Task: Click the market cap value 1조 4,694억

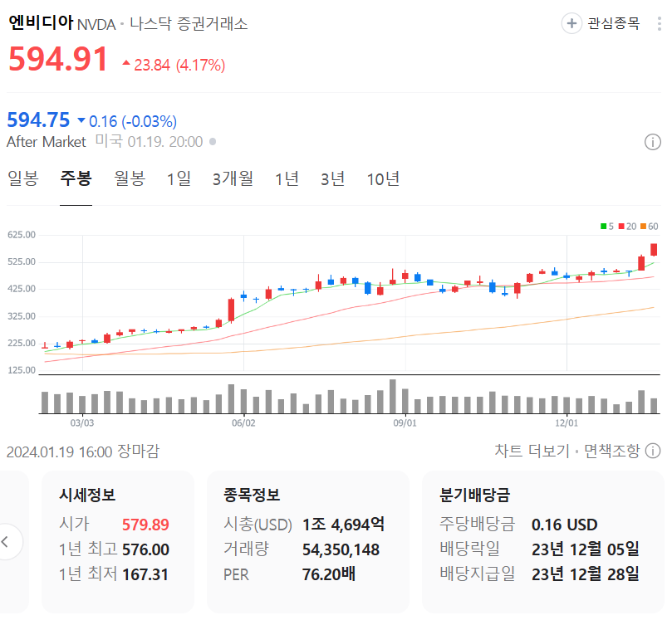Action: 343,525
